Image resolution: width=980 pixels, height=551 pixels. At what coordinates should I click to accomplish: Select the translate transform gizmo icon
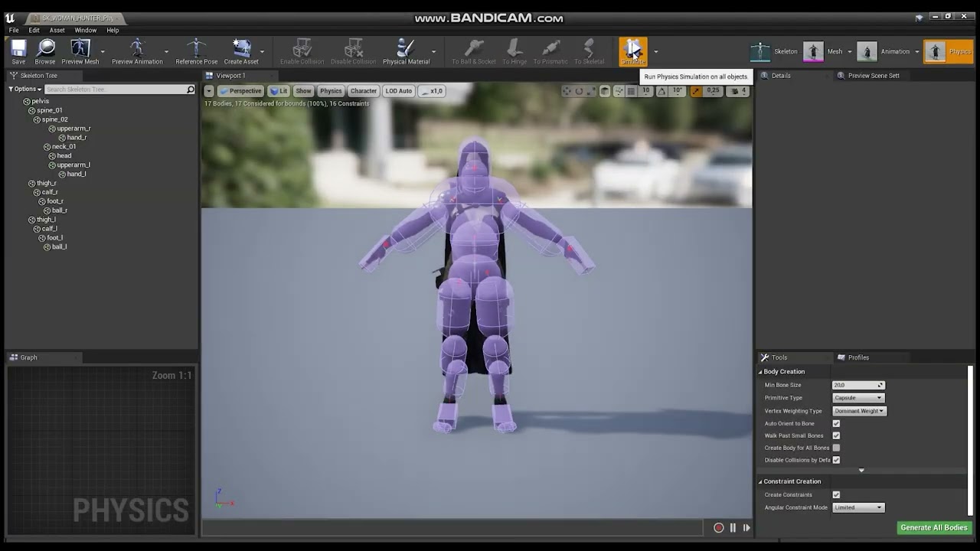(x=567, y=91)
